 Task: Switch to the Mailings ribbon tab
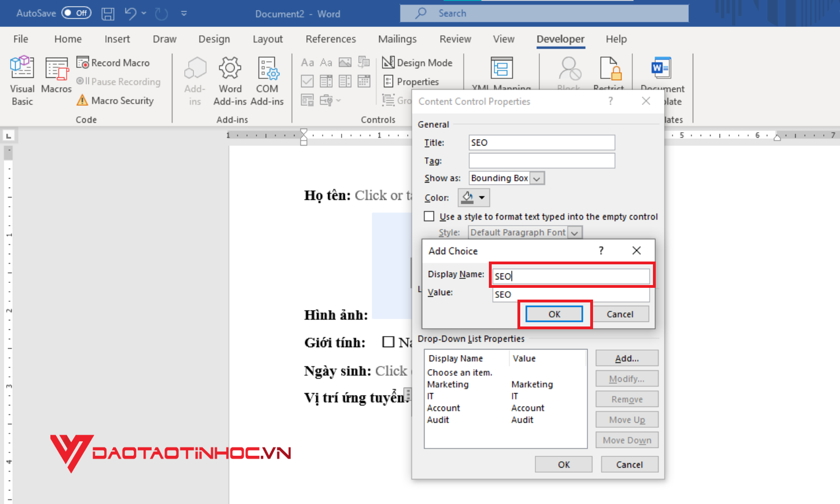pos(397,39)
